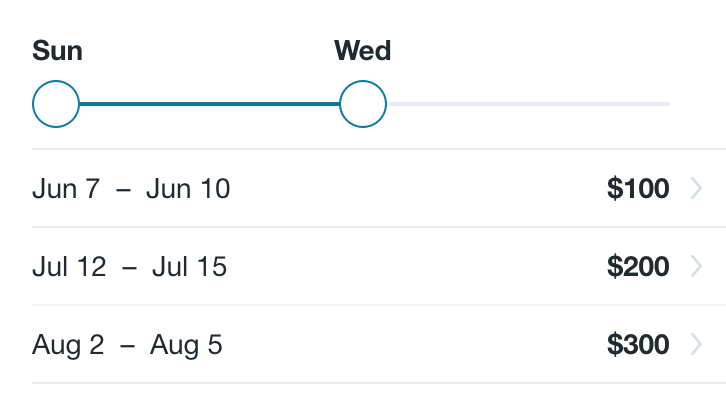Click the Jul 15 end date
The width and height of the screenshot is (726, 400).
click(x=189, y=267)
